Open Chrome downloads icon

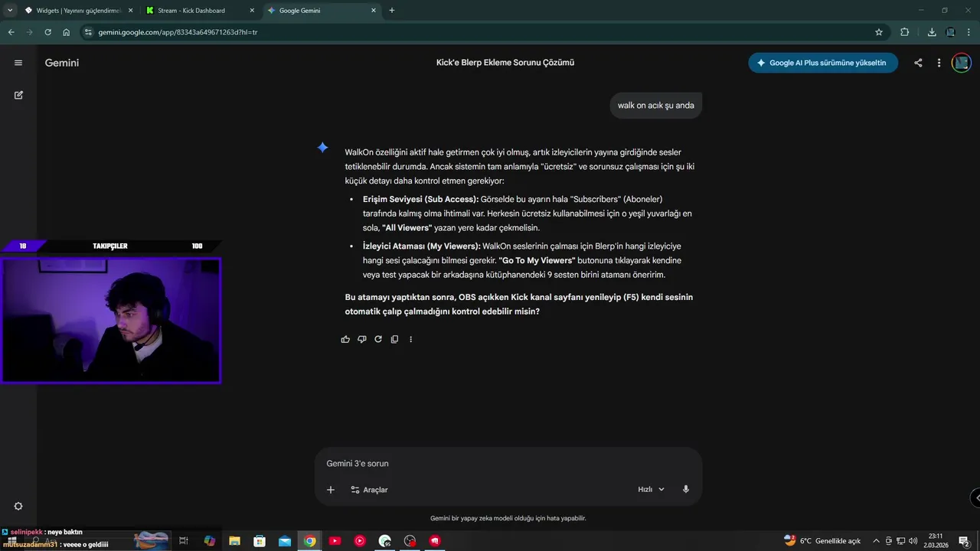pyautogui.click(x=932, y=32)
